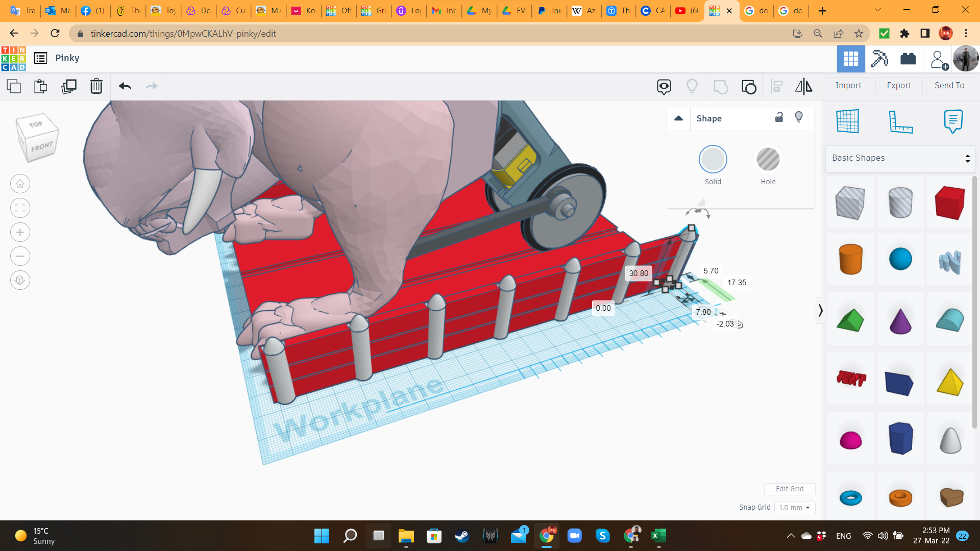Open the Basic Shapes dropdown

pyautogui.click(x=900, y=158)
